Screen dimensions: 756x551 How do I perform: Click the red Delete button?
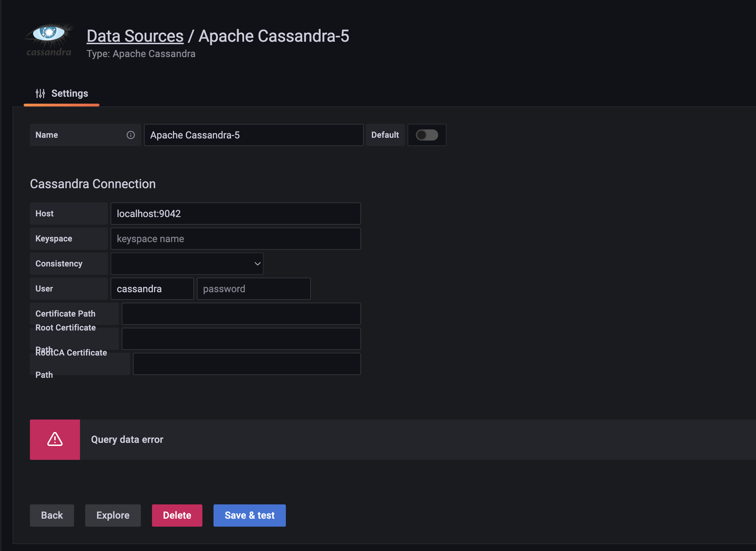click(177, 515)
